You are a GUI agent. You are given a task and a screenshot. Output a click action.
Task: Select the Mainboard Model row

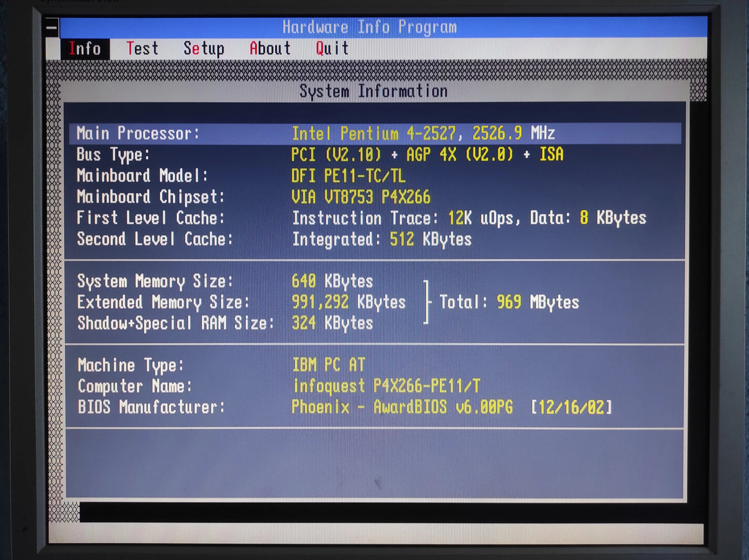[x=375, y=176]
